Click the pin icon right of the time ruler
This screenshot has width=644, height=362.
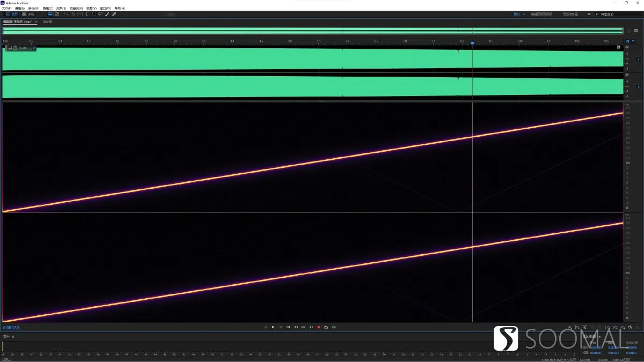(633, 41)
